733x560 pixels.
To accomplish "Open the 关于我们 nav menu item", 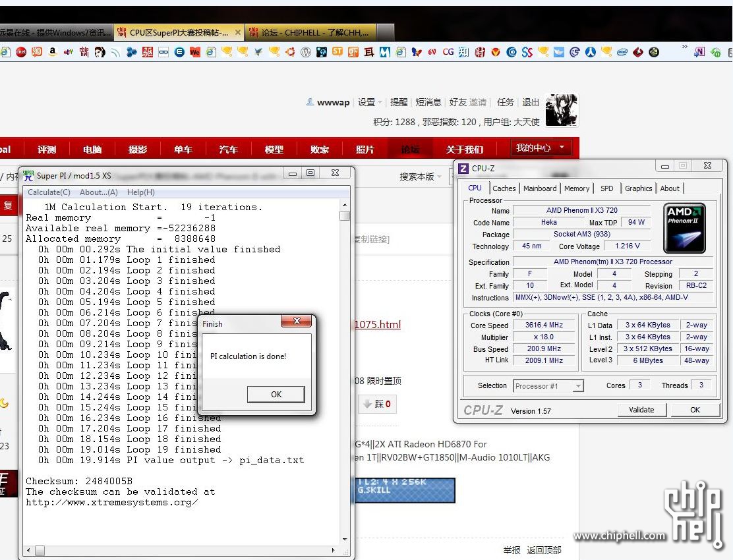I will 464,150.
